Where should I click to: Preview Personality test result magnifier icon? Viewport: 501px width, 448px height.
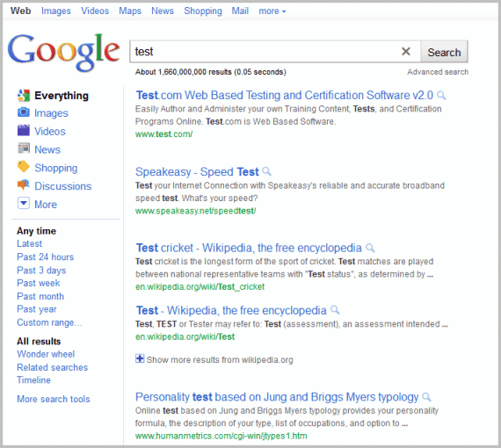pyautogui.click(x=426, y=397)
